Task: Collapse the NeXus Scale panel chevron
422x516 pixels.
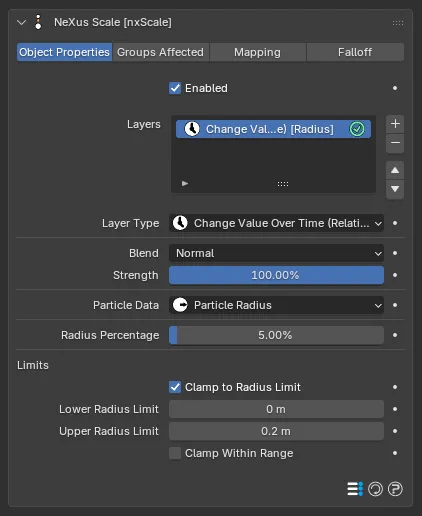Action: click(x=22, y=23)
